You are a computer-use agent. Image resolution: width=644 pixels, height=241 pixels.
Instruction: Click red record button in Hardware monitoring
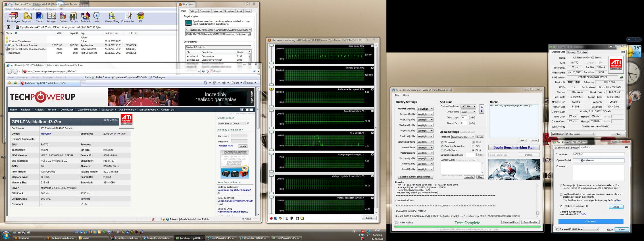271,218
